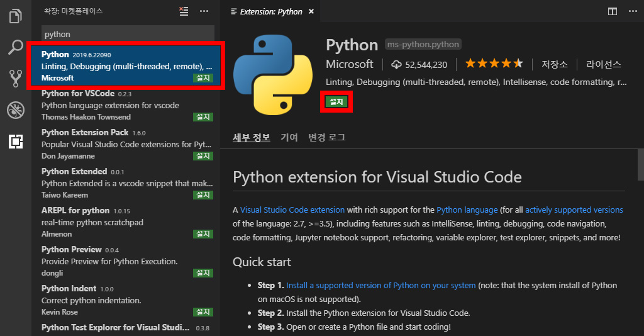Open the Explorer view in activity bar
The width and height of the screenshot is (644, 336).
16,16
